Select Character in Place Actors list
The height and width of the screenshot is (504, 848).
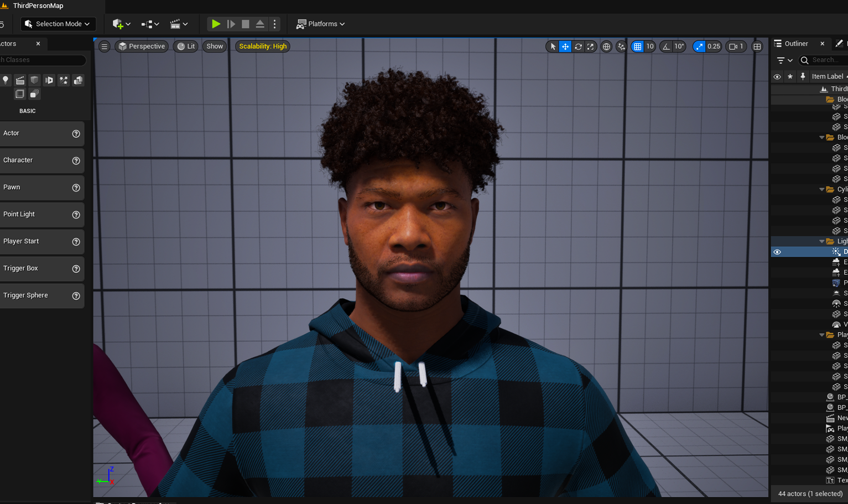pyautogui.click(x=42, y=160)
